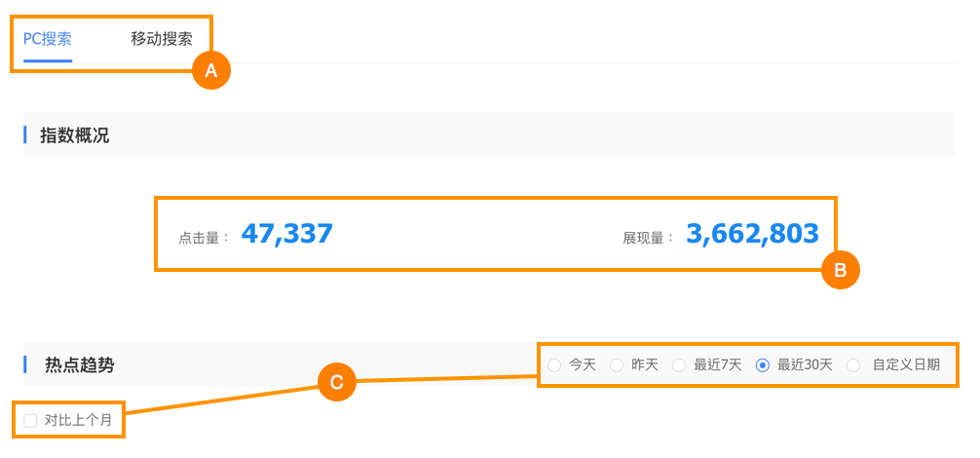The width and height of the screenshot is (980, 458).
Task: Pick the 自定义日期 custom date option
Action: tap(853, 365)
